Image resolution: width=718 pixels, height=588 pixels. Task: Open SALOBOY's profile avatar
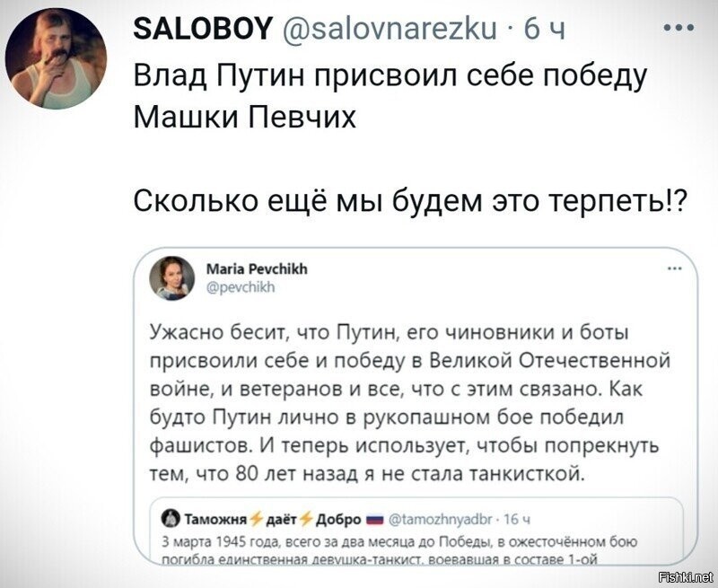click(56, 58)
